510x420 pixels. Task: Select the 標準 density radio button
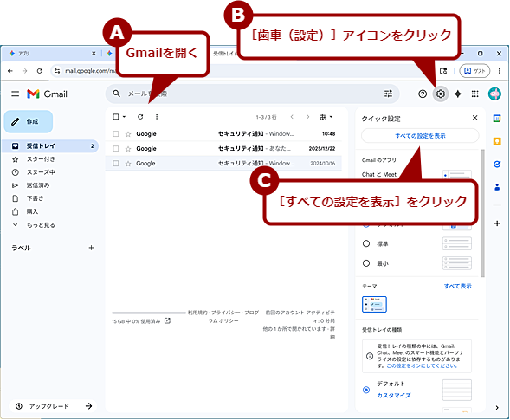(x=366, y=243)
